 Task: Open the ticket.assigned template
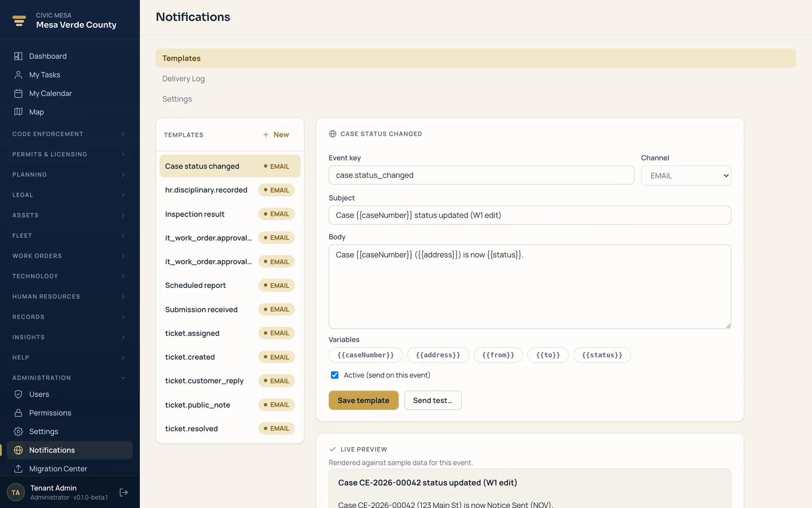[230, 333]
